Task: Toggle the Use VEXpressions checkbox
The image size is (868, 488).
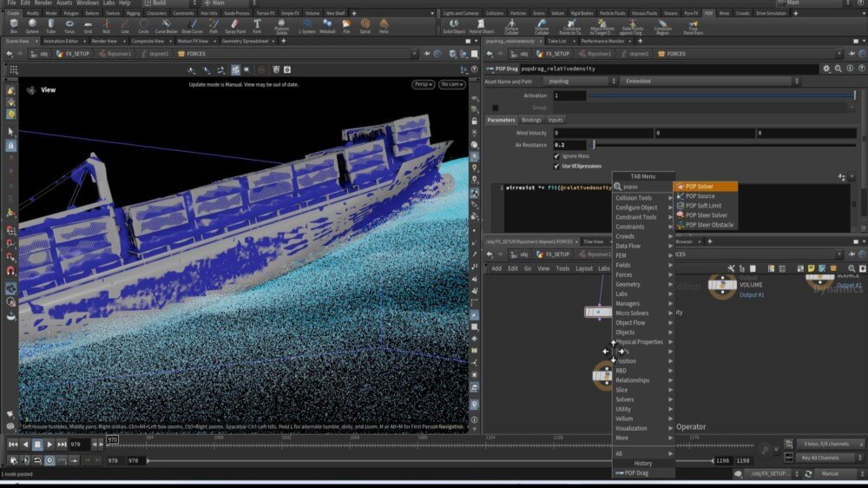Action: (x=556, y=166)
